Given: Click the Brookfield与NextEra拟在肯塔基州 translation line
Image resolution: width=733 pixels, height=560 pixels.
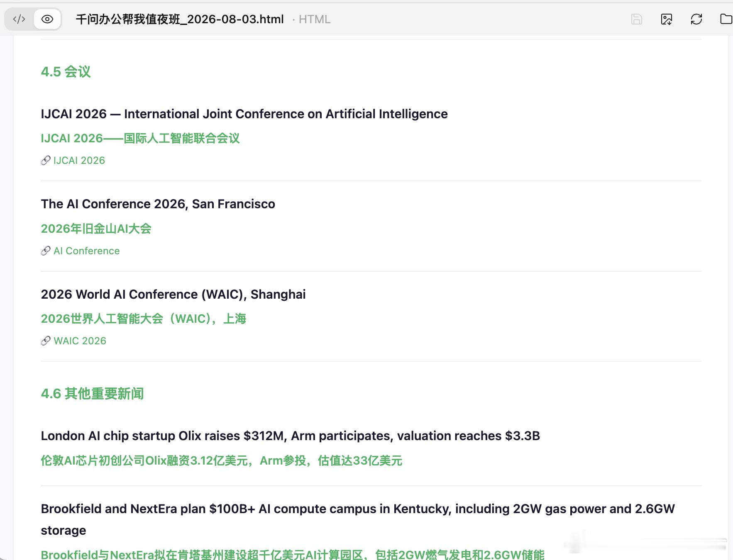Looking at the screenshot, I should point(293,555).
